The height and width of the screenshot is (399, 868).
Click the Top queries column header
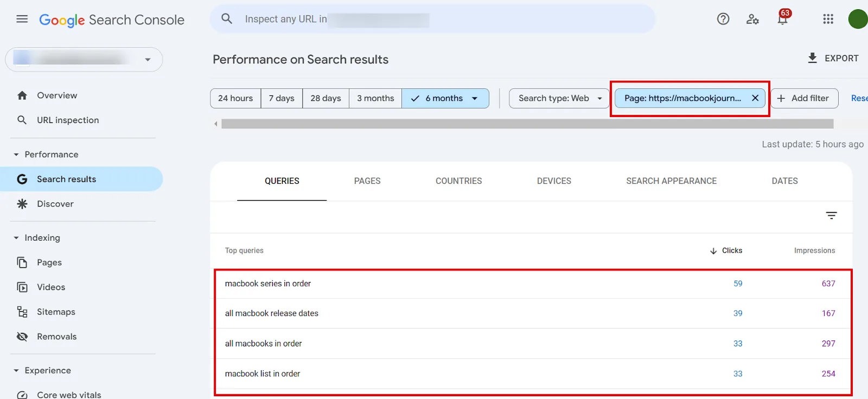(x=244, y=250)
